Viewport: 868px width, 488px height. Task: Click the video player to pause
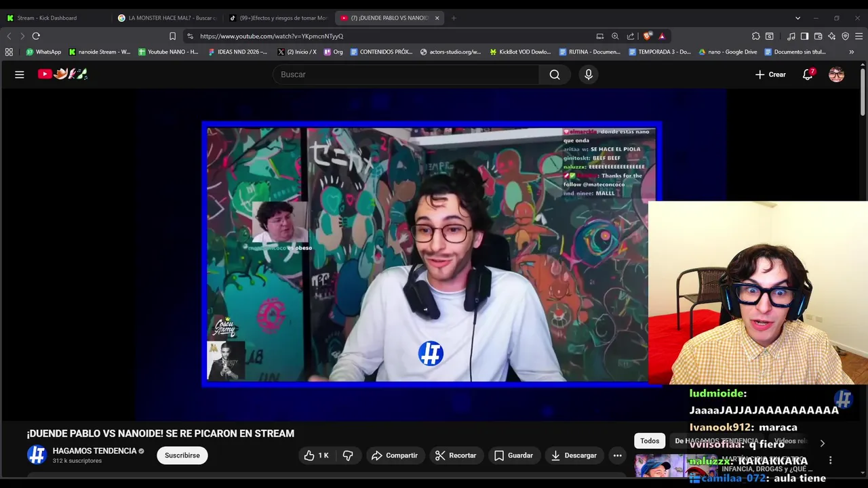click(x=431, y=254)
